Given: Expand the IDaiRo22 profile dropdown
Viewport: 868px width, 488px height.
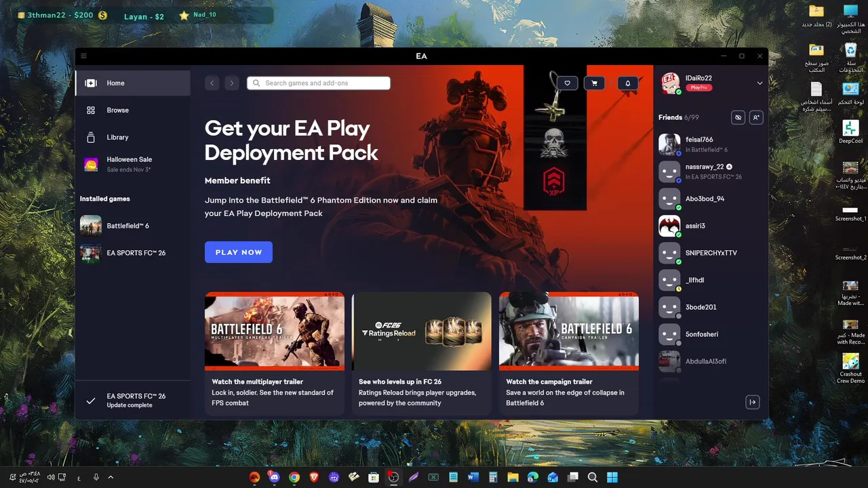Looking at the screenshot, I should 759,83.
